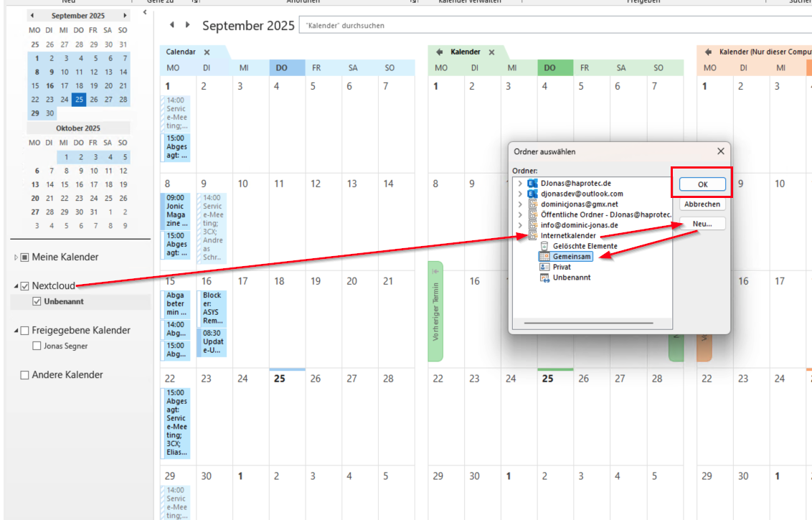
Task: Expand DJonas@haprotec.de folder tree node
Action: 520,184
